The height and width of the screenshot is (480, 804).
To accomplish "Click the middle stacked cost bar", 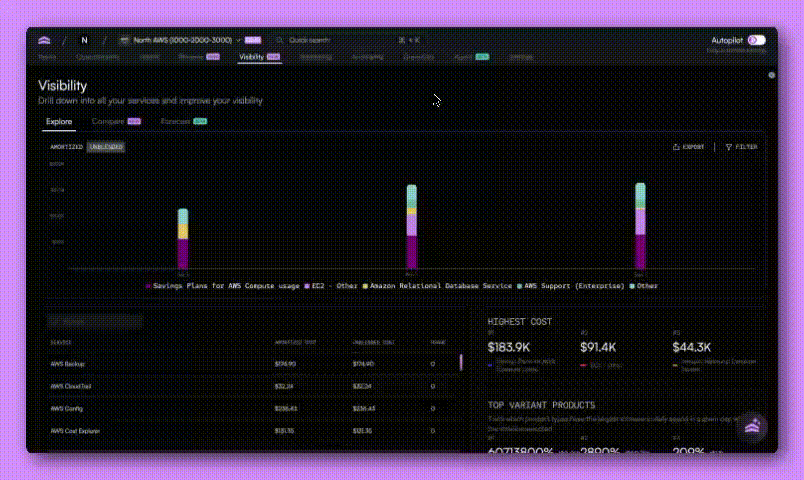I will pyautogui.click(x=412, y=227).
